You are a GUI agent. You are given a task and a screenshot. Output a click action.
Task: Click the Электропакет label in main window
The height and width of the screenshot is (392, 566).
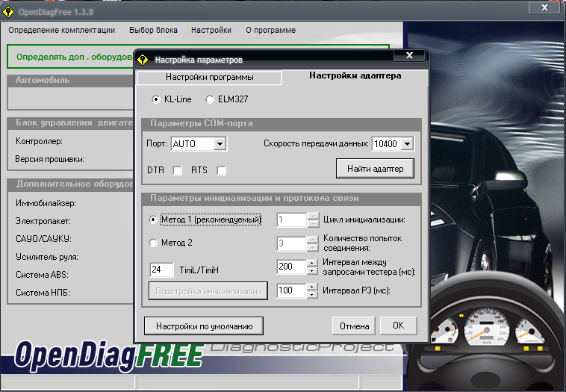click(43, 221)
